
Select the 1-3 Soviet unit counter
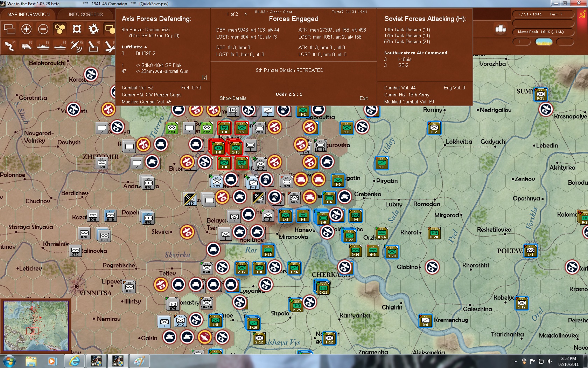pyautogui.click(x=381, y=163)
